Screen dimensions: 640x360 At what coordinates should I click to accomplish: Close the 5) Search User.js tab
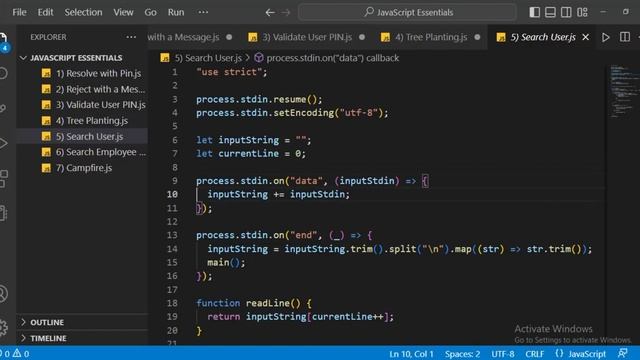coord(586,37)
